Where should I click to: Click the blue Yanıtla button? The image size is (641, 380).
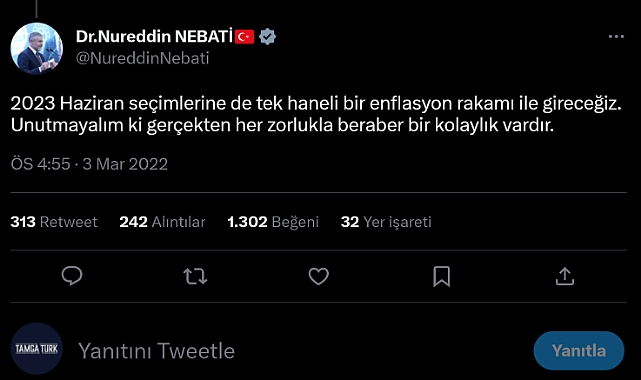579,351
